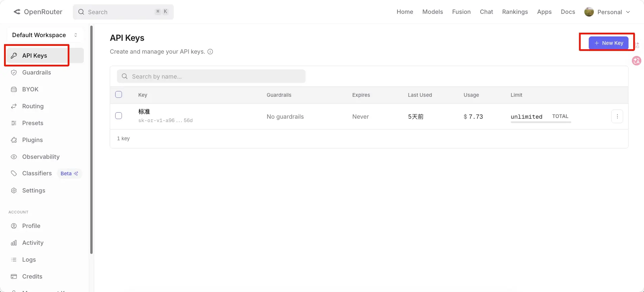Click the Credits card icon
Screen dimensions: 644x292
[x=14, y=276]
